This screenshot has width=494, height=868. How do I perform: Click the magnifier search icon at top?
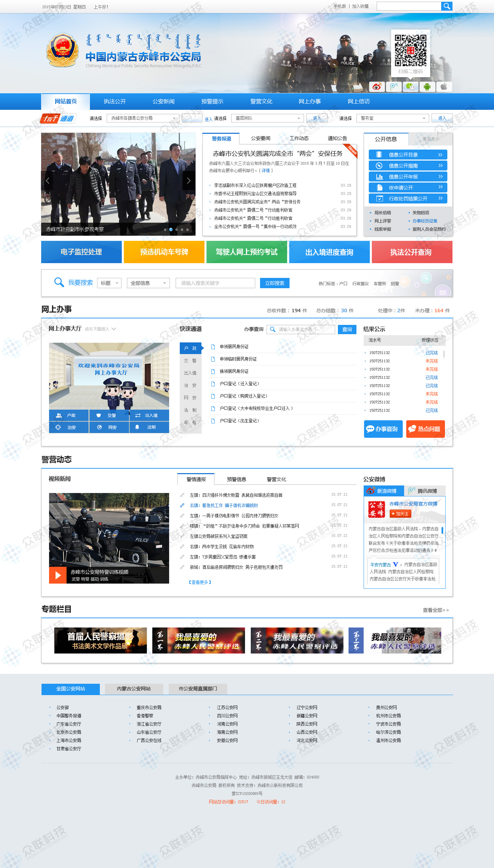(x=446, y=6)
